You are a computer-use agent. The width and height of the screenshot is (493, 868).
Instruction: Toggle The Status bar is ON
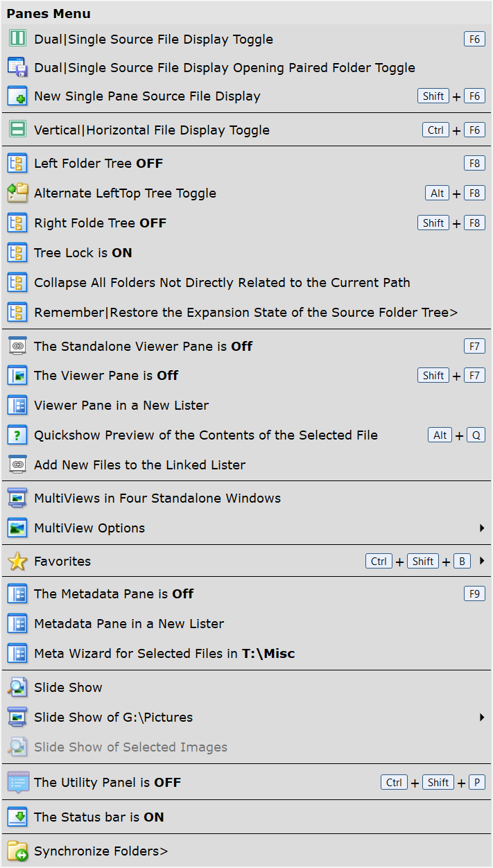tap(246, 817)
